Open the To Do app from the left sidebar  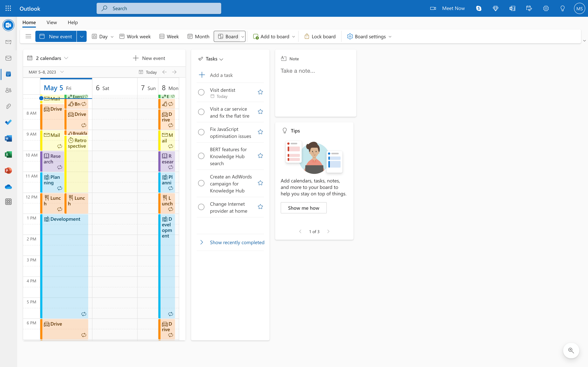pos(9,122)
